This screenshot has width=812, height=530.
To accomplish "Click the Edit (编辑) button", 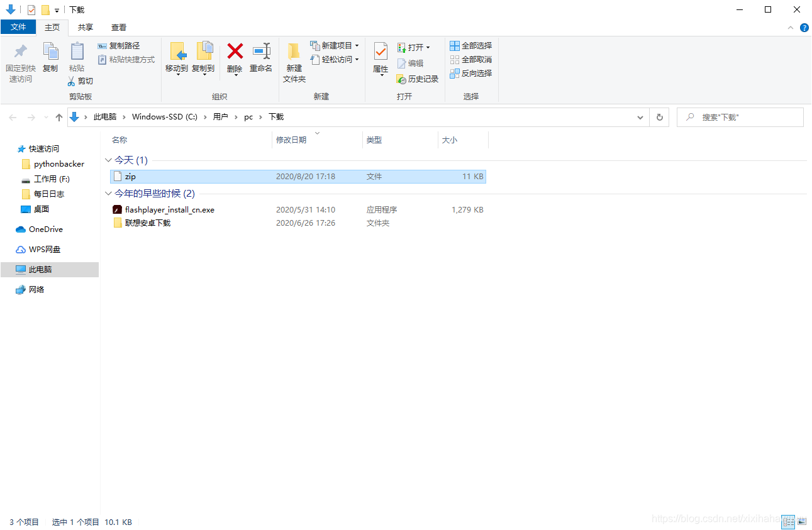I will 411,63.
